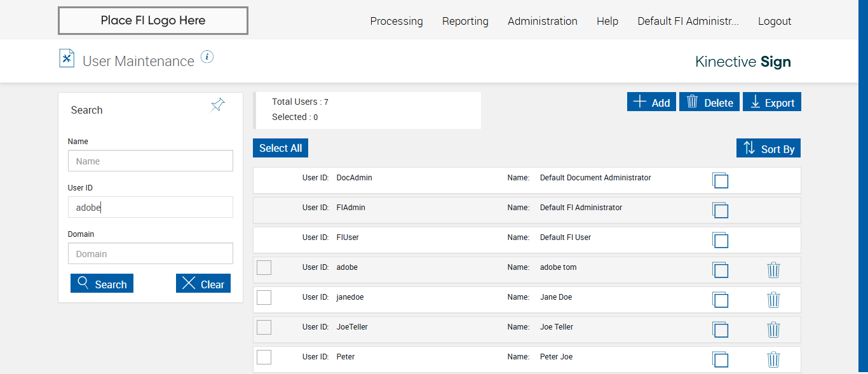The width and height of the screenshot is (868, 374).
Task: Click the pin icon in Search panel
Action: [x=218, y=105]
